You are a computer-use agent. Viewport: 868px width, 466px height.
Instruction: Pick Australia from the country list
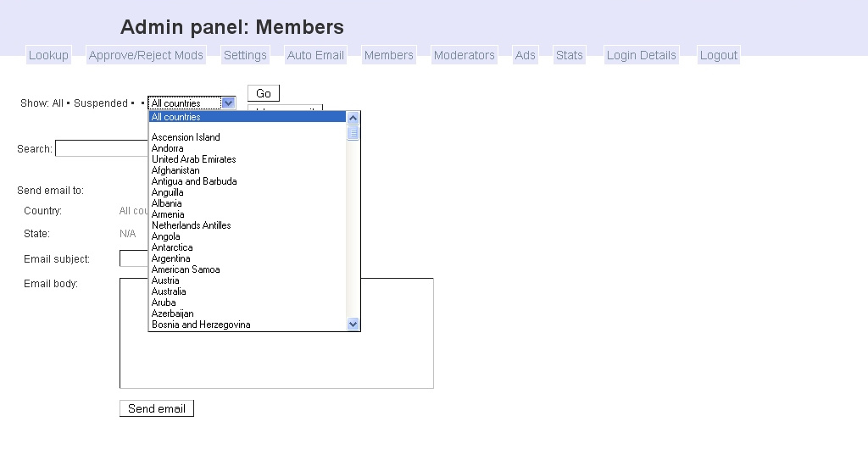coord(169,291)
